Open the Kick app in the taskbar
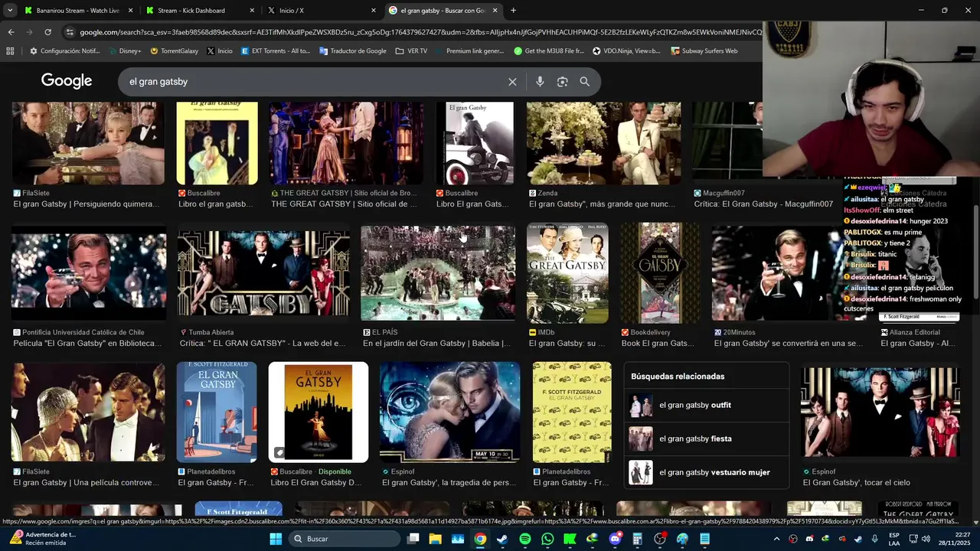This screenshot has height=551, width=980. coord(570,539)
